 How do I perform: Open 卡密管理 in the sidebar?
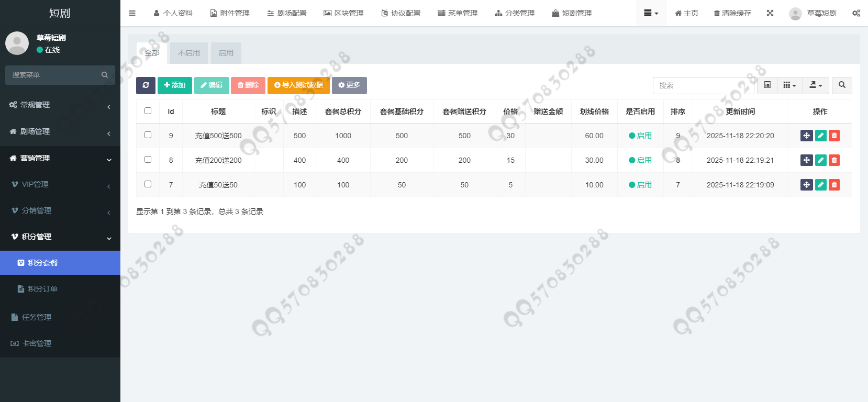(60, 343)
